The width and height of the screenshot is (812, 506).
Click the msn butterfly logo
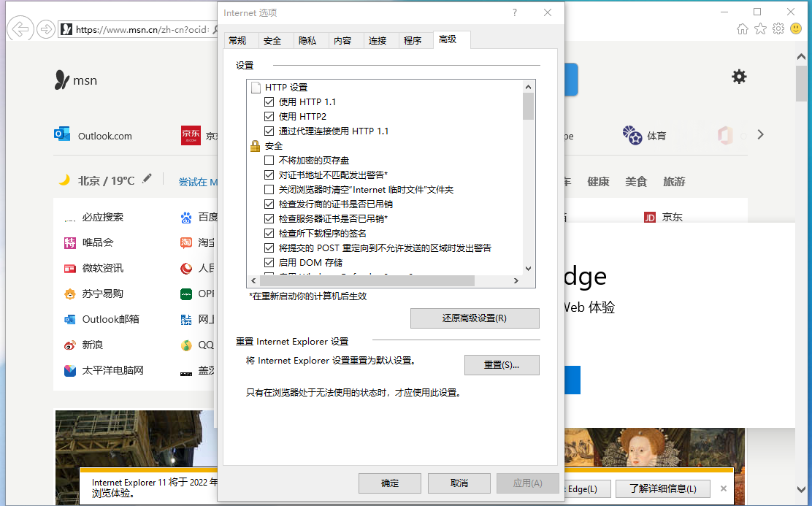click(x=61, y=80)
